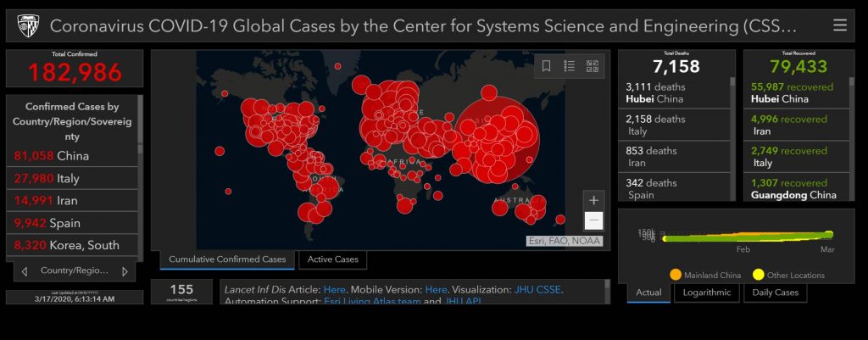The height and width of the screenshot is (340, 868).
Task: Switch to Active Cases tab
Action: tap(332, 259)
